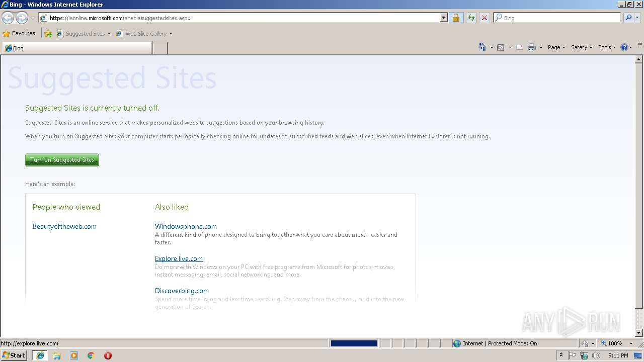Run search with the magnifier button

[628, 18]
